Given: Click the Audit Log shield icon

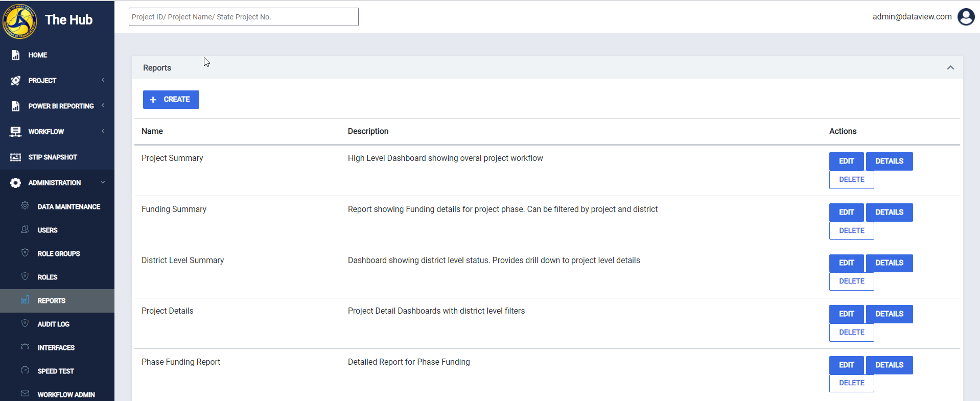Looking at the screenshot, I should [25, 323].
